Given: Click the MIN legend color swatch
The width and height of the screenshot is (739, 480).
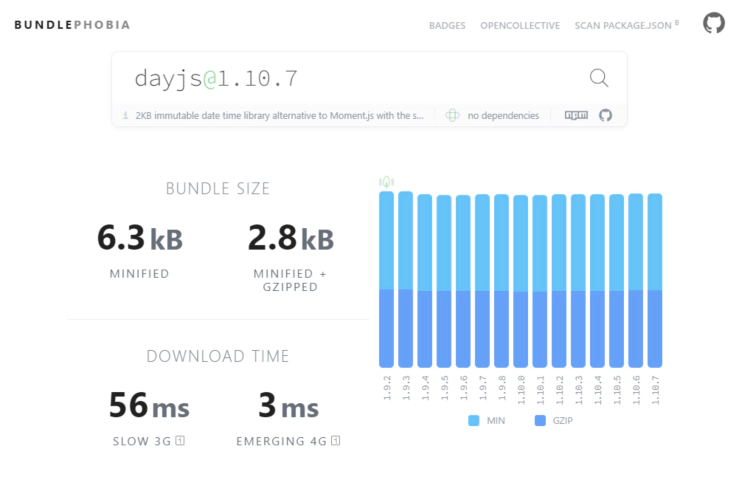Looking at the screenshot, I should point(474,420).
